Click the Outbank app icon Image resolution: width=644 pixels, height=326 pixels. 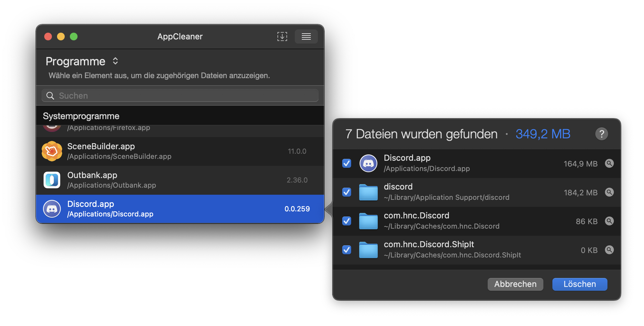pyautogui.click(x=52, y=180)
